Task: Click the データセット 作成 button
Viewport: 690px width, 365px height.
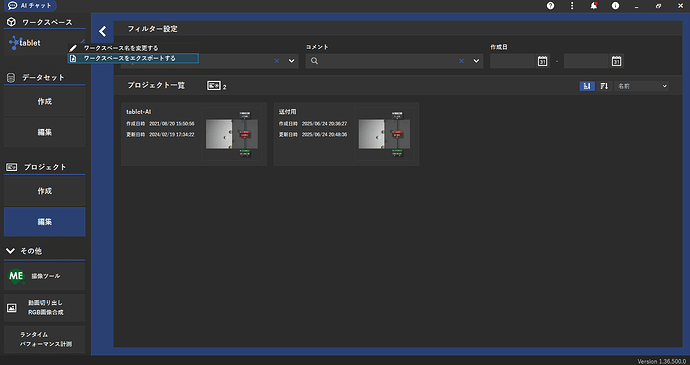Action: click(44, 102)
